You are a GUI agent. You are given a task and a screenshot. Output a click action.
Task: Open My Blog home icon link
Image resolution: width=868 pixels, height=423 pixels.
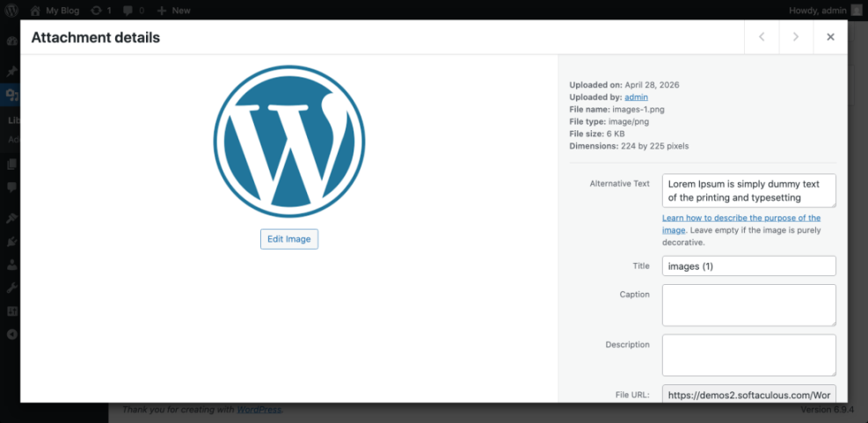(35, 10)
